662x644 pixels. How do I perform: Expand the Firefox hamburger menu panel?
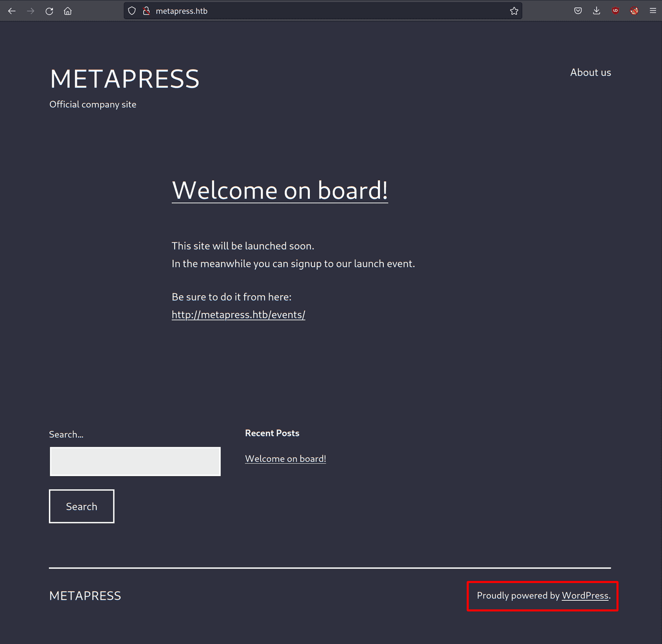653,11
